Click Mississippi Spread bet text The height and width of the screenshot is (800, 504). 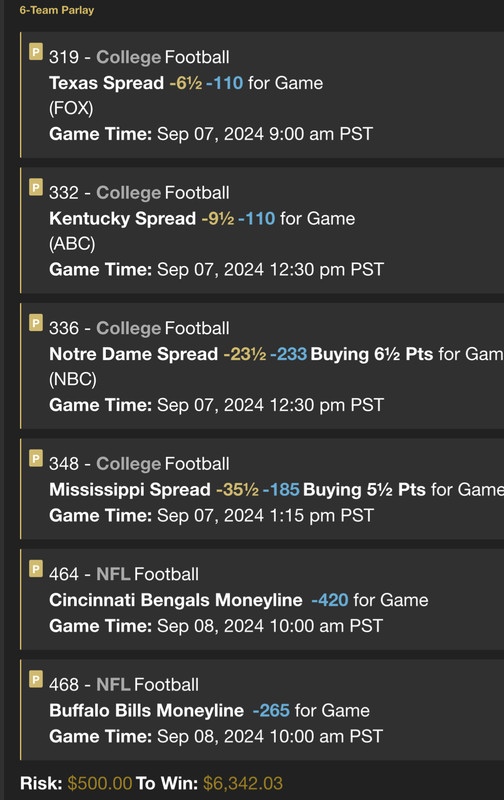tap(130, 490)
